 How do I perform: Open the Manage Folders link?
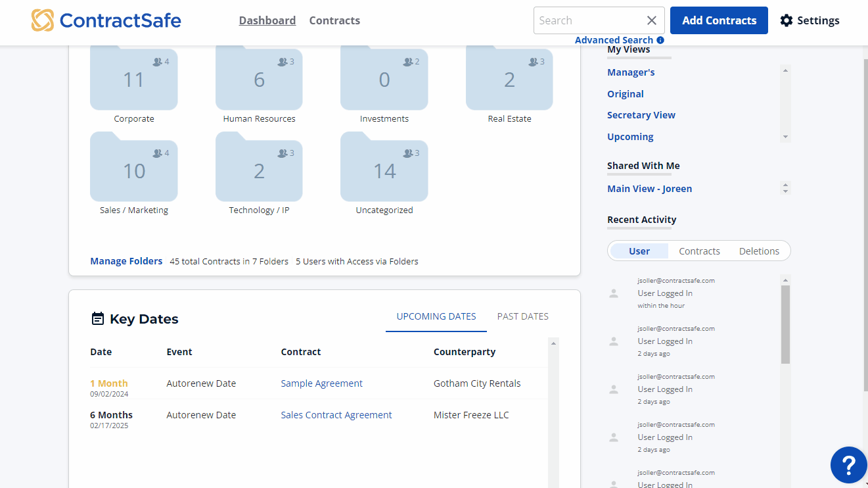pyautogui.click(x=126, y=261)
